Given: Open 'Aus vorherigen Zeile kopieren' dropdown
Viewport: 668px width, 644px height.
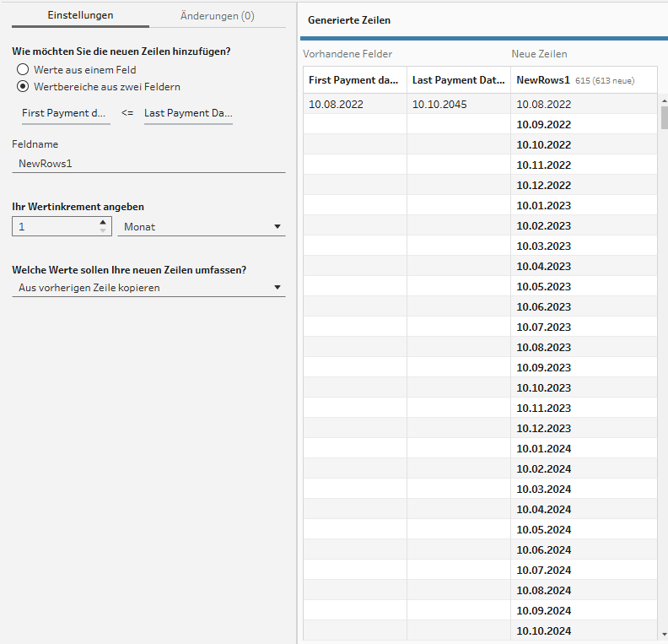Looking at the screenshot, I should click(x=148, y=288).
